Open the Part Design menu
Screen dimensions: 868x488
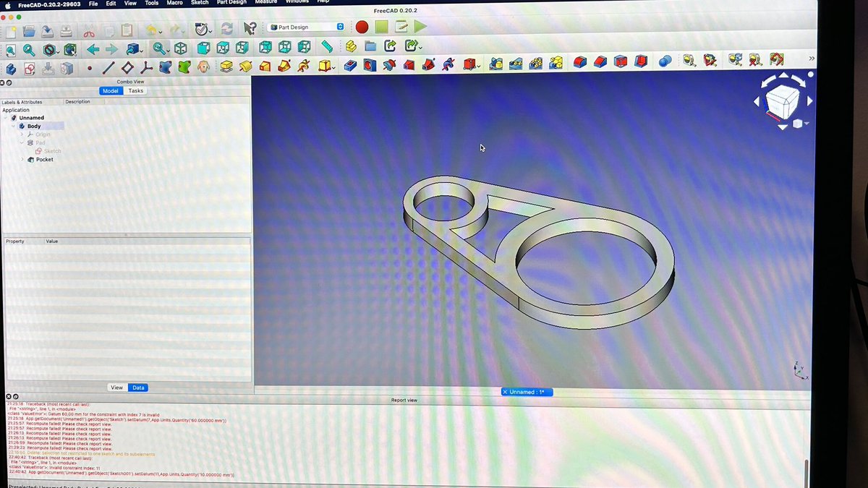pos(231,2)
